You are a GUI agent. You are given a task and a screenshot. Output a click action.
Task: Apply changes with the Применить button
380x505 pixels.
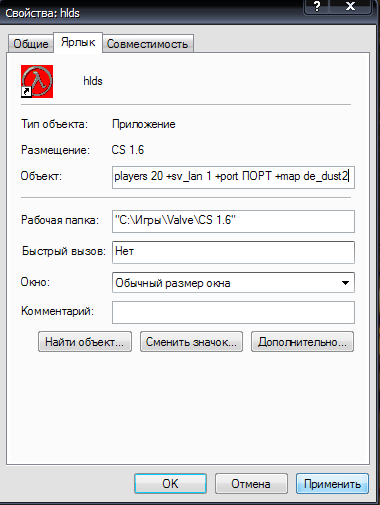pyautogui.click(x=332, y=484)
